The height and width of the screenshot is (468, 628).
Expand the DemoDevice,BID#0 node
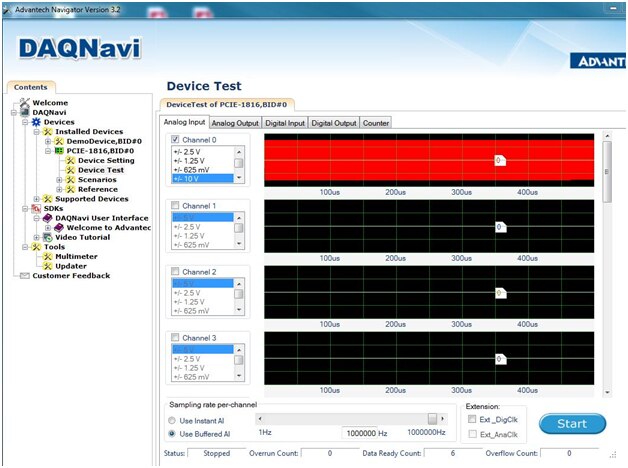(48, 141)
